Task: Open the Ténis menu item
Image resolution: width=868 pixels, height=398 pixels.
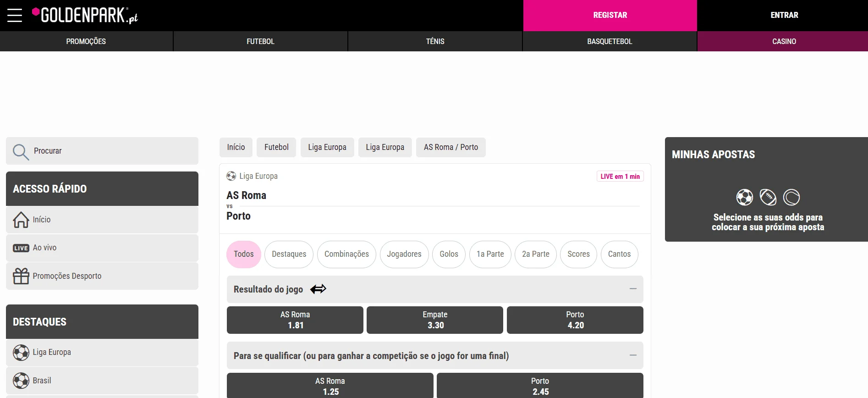Action: 435,41
